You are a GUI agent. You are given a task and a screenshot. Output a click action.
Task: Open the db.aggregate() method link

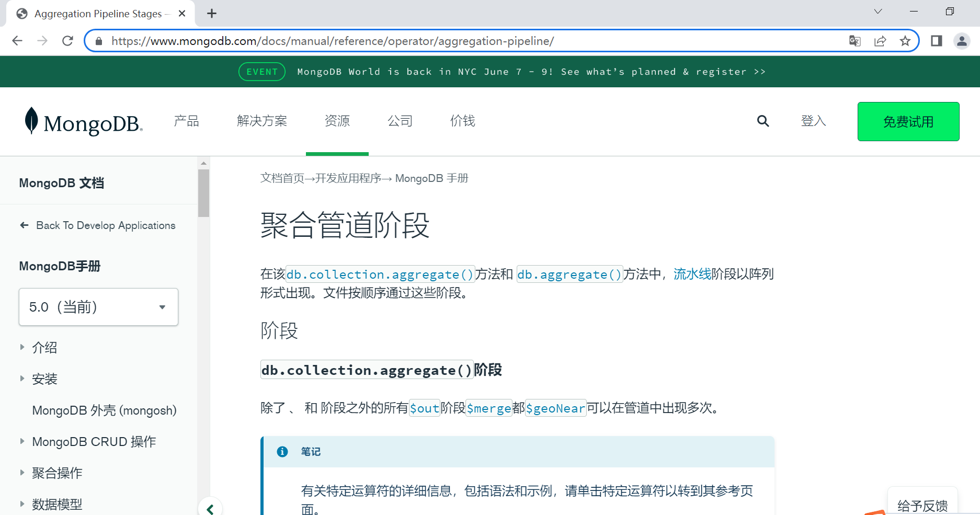point(569,274)
